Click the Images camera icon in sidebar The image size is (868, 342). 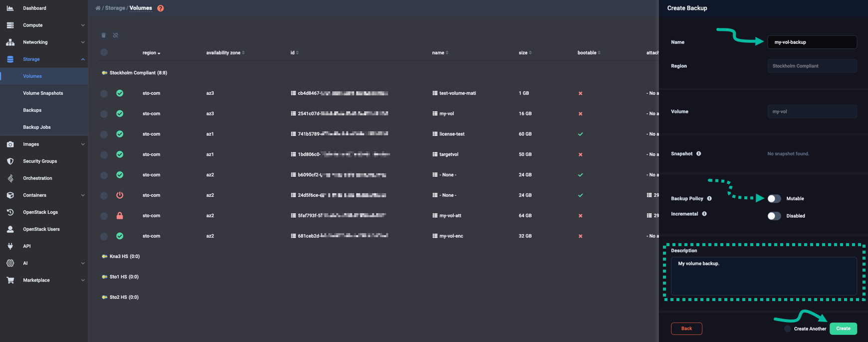click(x=10, y=144)
